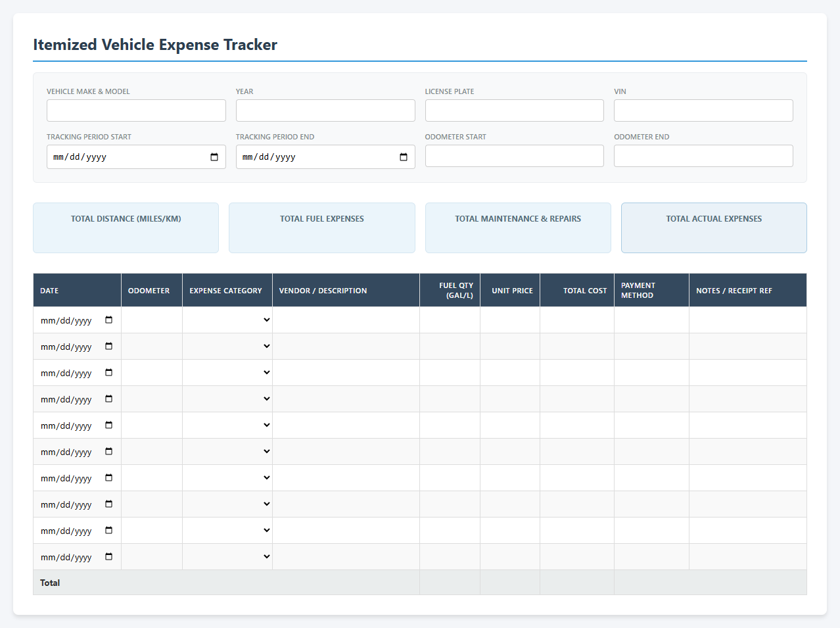Expand Expense Category dropdown in second row
Viewport: 840px width, 628px height.
pos(227,347)
